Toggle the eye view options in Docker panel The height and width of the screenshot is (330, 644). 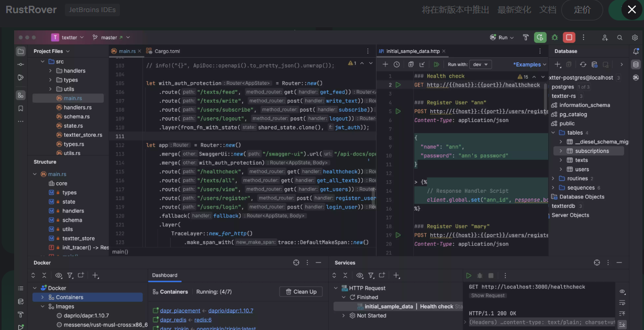[58, 275]
